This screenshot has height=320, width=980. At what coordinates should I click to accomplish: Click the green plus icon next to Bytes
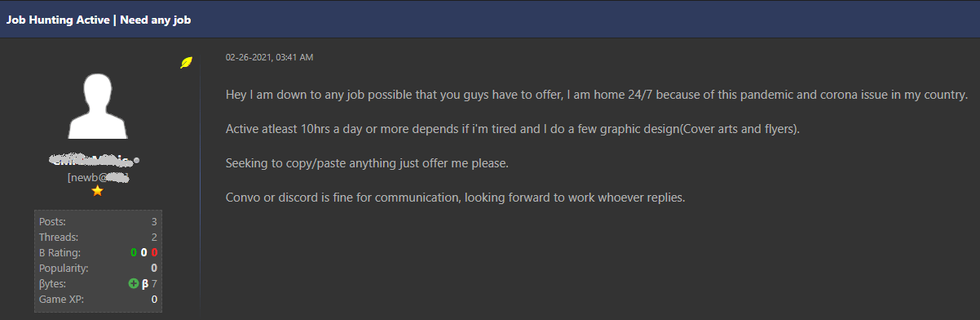pos(134,283)
